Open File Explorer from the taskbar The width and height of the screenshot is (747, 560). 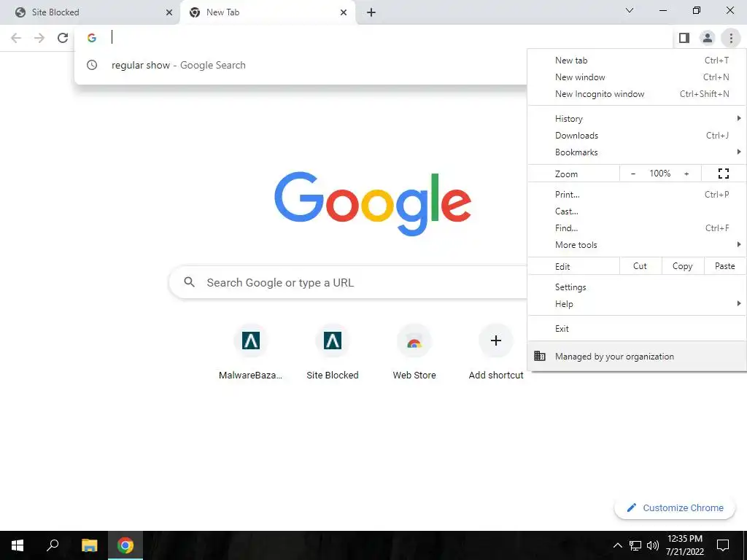point(89,545)
